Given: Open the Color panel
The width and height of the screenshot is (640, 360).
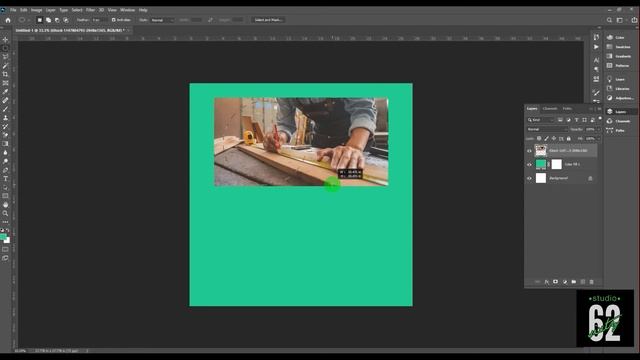Looking at the screenshot, I should pyautogui.click(x=620, y=37).
